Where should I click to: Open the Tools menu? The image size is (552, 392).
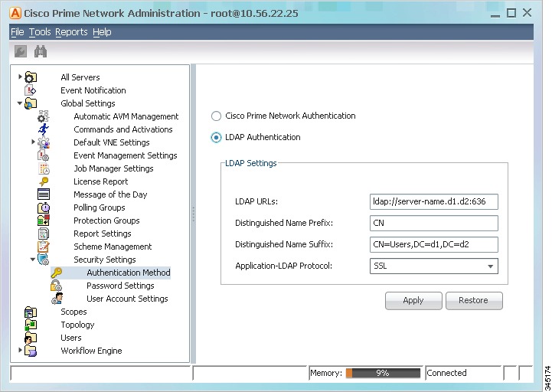tap(40, 32)
